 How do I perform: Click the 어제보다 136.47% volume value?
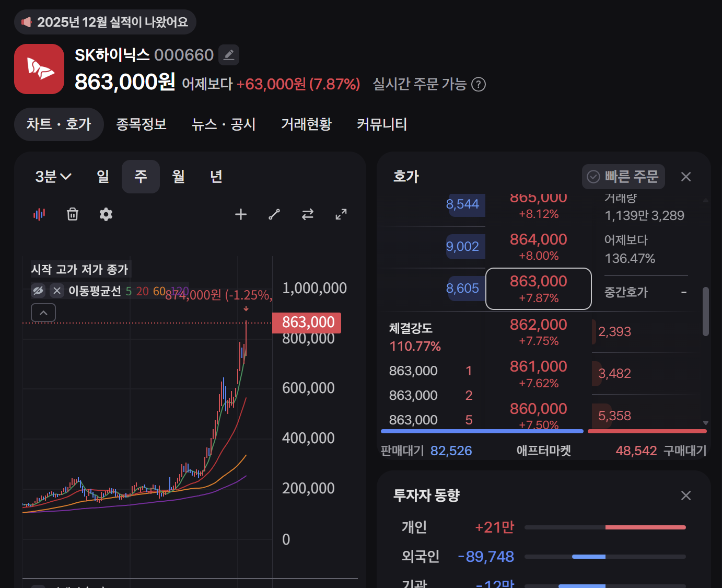630,258
